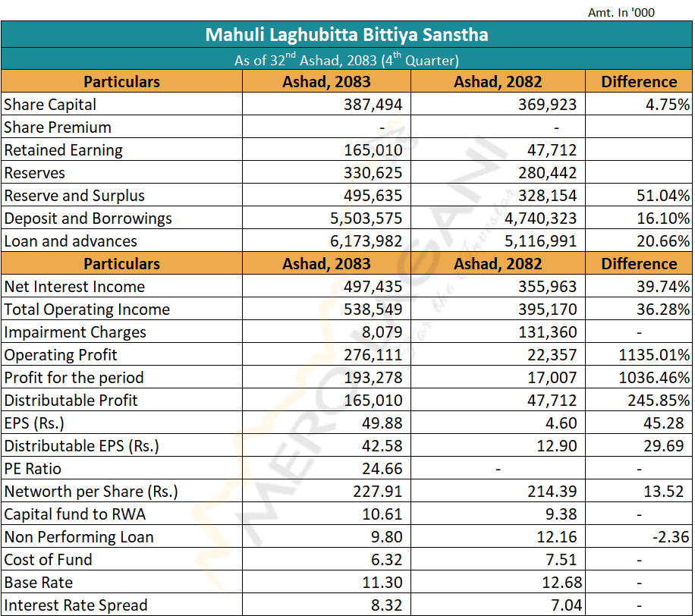
Task: Click the value 495,635
Action: pyautogui.click(x=373, y=196)
